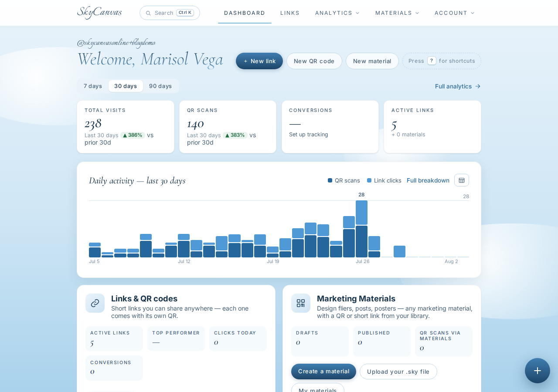Select the 7 days range
Viewport: 558px width, 392px height.
(x=93, y=86)
